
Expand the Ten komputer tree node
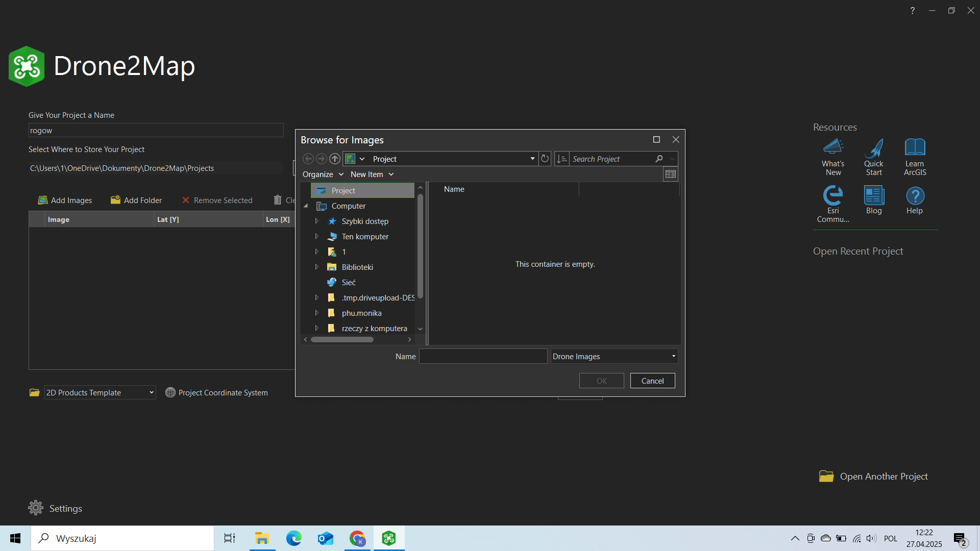point(316,236)
